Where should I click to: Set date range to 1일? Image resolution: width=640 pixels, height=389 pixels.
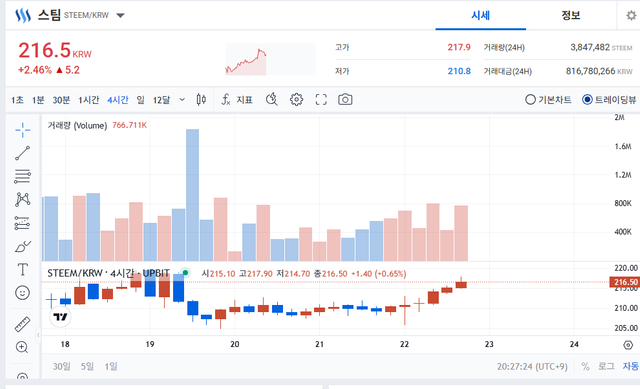pyautogui.click(x=111, y=367)
